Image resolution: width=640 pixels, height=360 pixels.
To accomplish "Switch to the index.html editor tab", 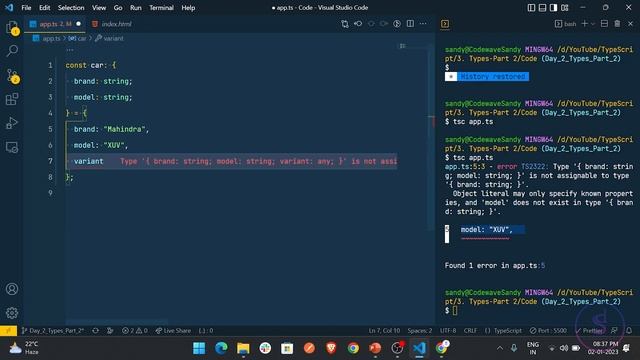I will point(111,24).
